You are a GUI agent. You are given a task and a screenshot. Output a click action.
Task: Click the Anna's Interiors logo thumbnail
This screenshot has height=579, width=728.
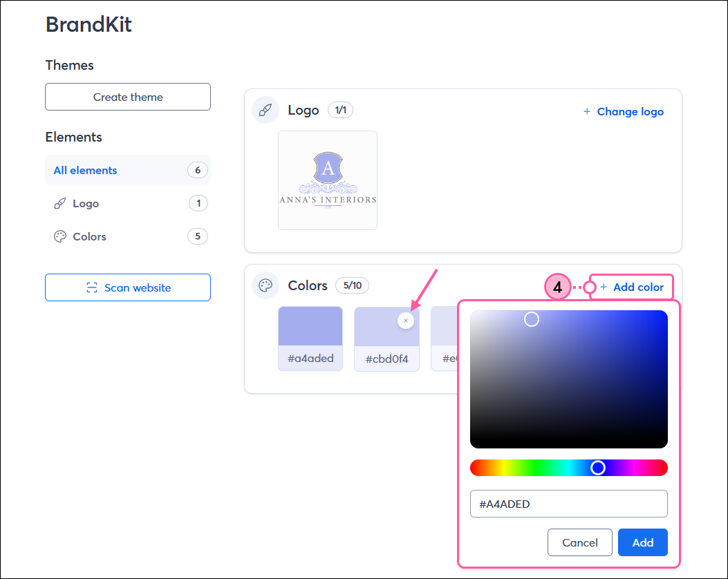327,180
